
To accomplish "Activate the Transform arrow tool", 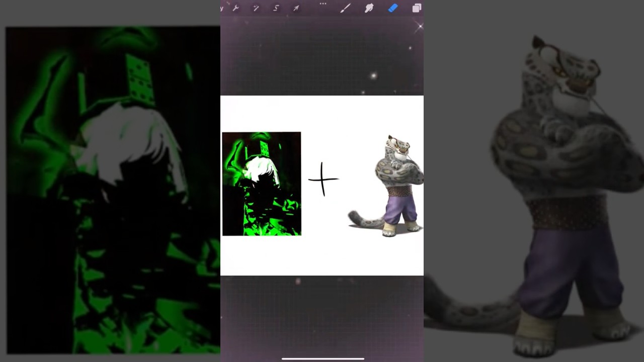I will pos(296,8).
